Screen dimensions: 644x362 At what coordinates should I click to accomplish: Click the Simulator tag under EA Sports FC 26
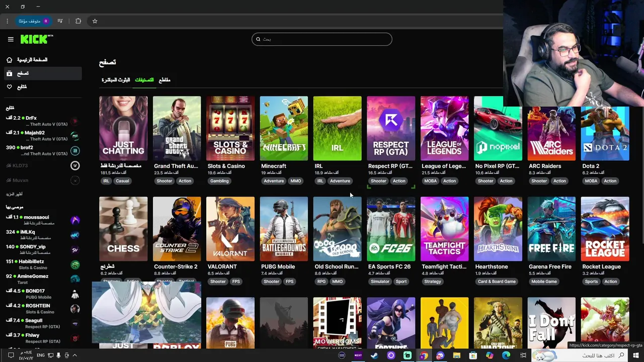(x=380, y=282)
